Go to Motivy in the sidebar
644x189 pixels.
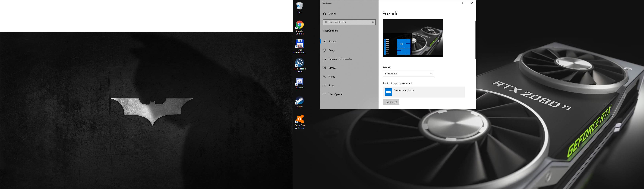click(x=332, y=68)
